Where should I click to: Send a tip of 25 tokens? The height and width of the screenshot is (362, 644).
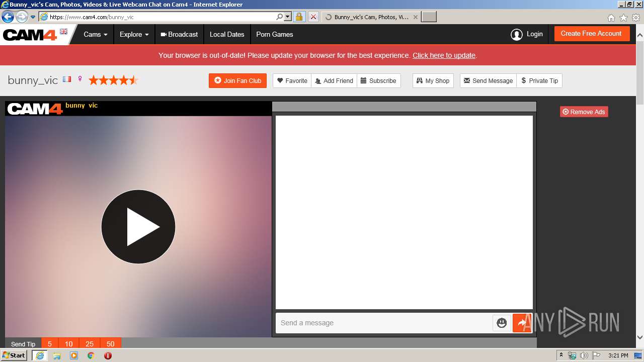pos(90,344)
